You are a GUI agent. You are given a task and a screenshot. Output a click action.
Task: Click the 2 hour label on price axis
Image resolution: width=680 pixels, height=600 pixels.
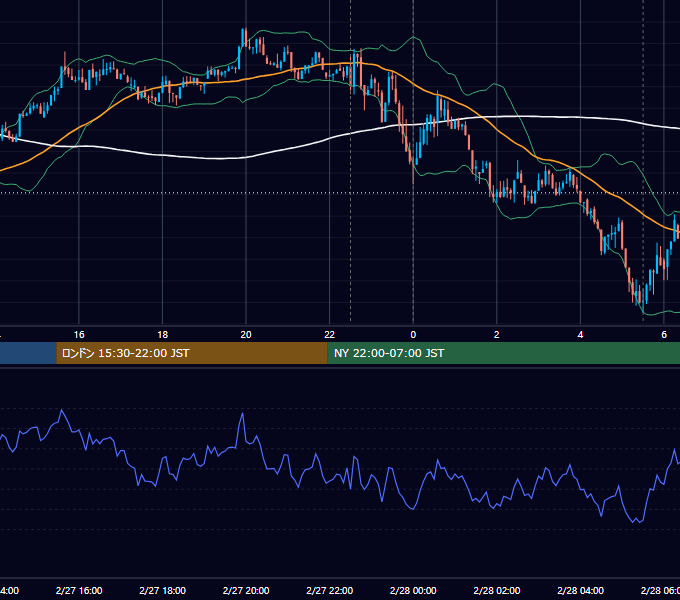click(x=497, y=335)
